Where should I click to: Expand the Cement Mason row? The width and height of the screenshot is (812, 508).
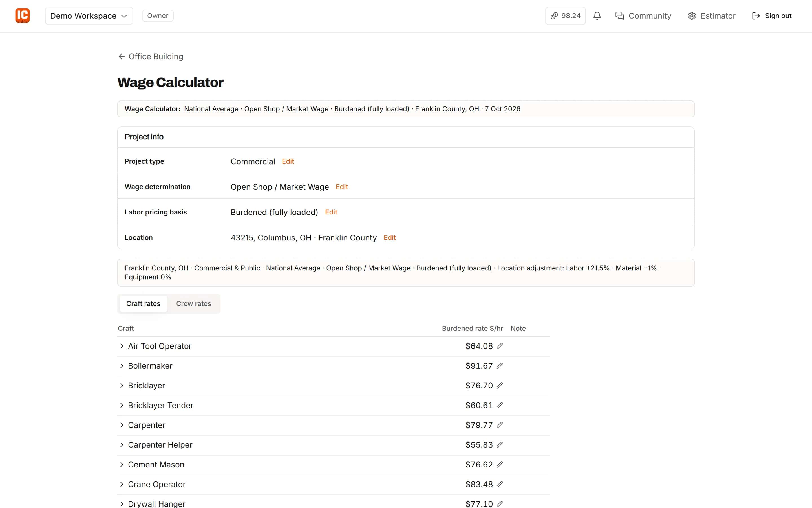pos(122,465)
